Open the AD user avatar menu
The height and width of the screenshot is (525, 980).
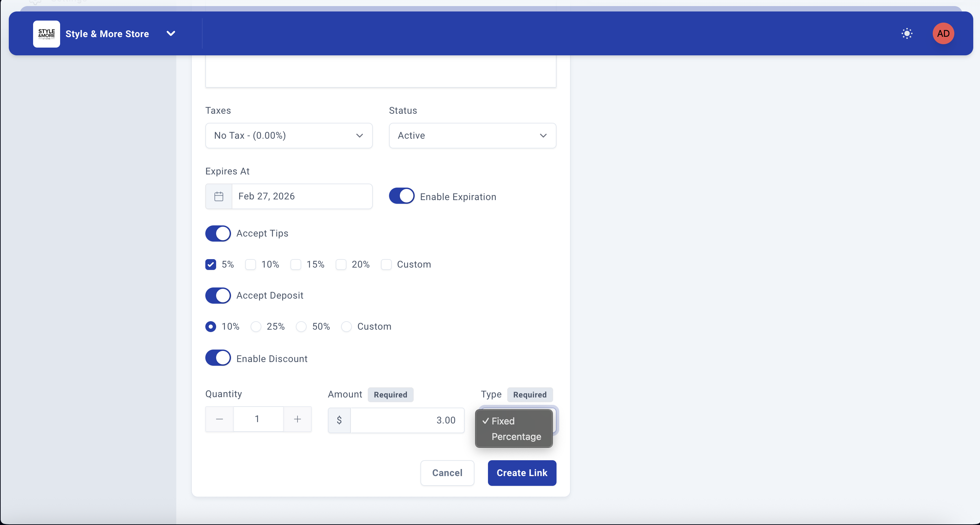pos(943,33)
